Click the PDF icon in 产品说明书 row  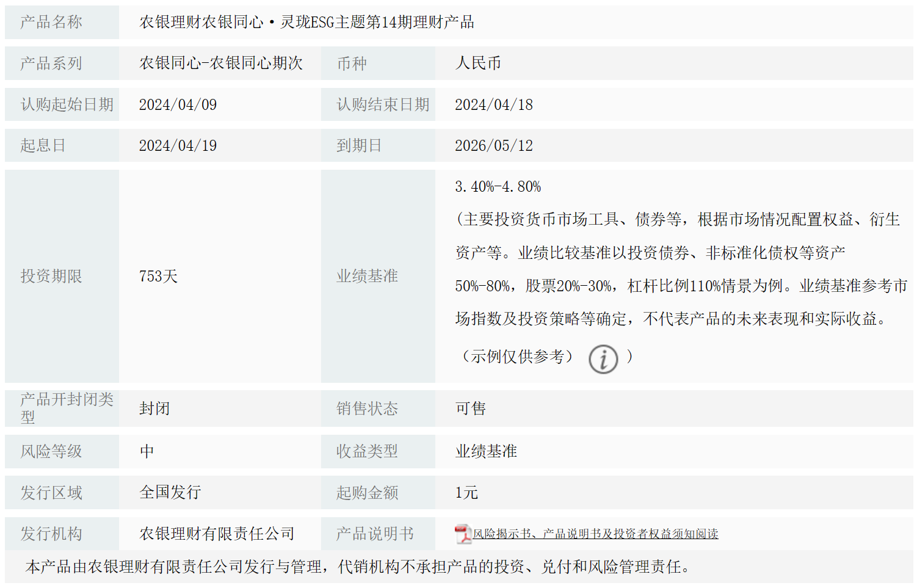click(x=463, y=534)
